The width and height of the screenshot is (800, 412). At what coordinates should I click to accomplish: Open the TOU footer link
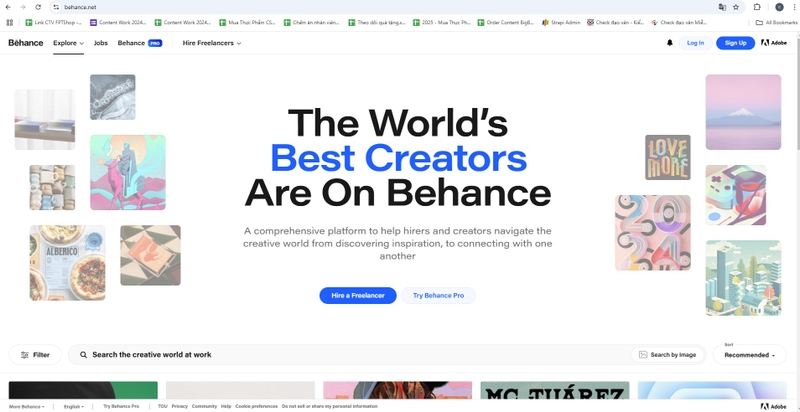[162, 406]
